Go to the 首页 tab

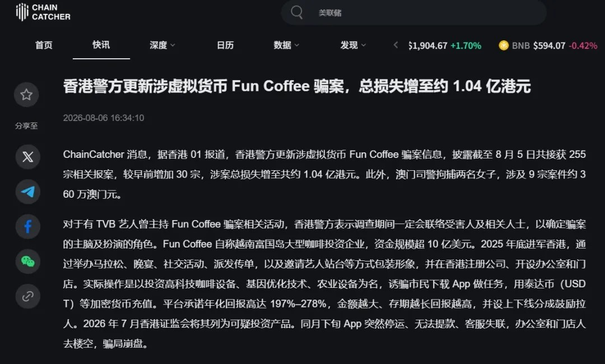click(44, 45)
